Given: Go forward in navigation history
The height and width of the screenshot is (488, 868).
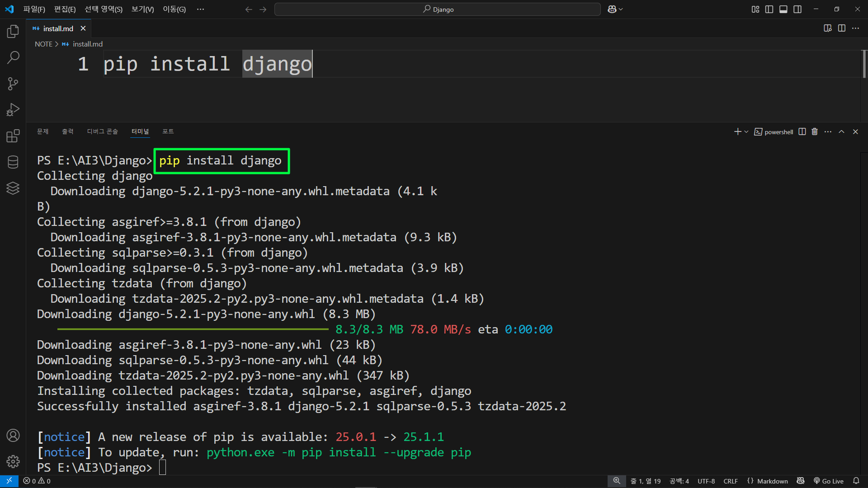Looking at the screenshot, I should point(263,9).
